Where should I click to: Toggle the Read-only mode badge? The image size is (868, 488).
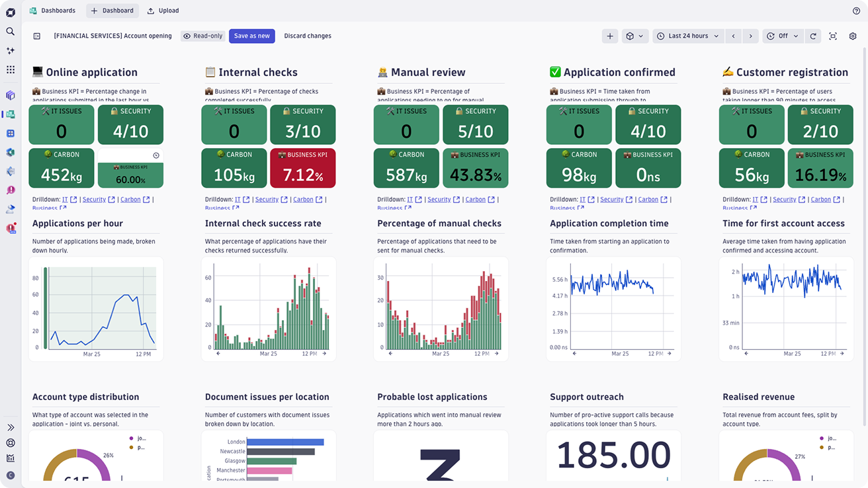[x=203, y=36]
